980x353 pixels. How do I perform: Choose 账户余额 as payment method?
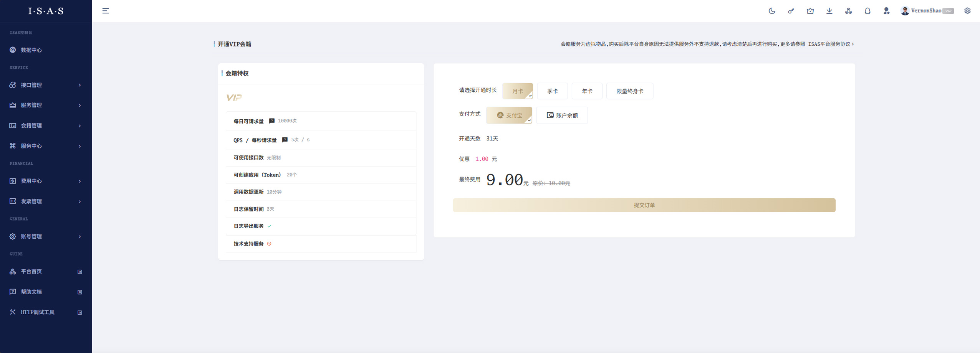[x=561, y=115]
